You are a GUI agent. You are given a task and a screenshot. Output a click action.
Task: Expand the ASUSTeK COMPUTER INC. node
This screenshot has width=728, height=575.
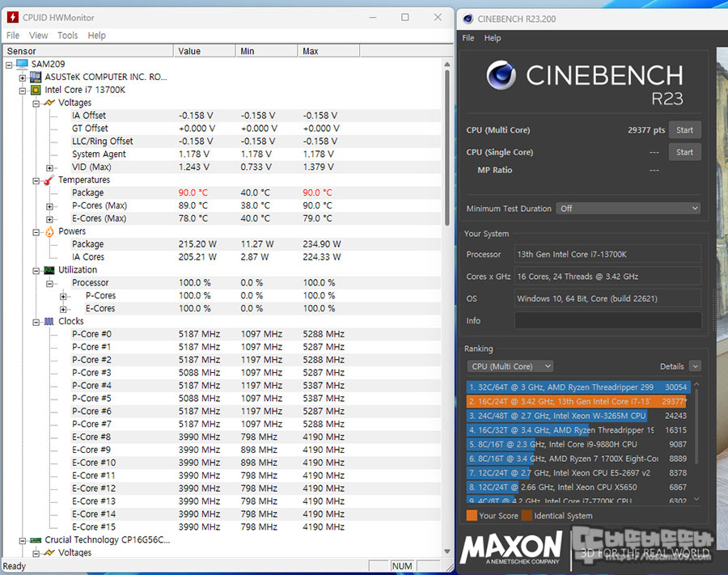click(23, 78)
